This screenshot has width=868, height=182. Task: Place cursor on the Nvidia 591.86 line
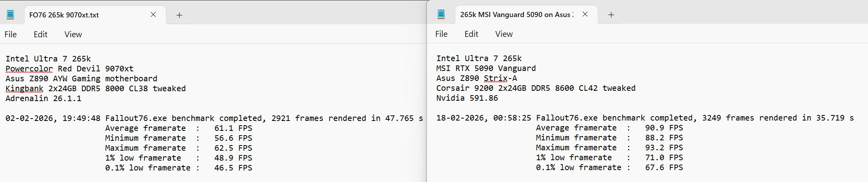click(x=467, y=98)
